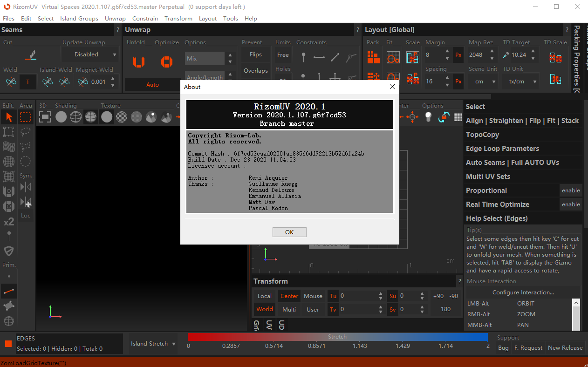Open the TD Unit tx/cm dropdown
This screenshot has width=588, height=367.
click(520, 82)
